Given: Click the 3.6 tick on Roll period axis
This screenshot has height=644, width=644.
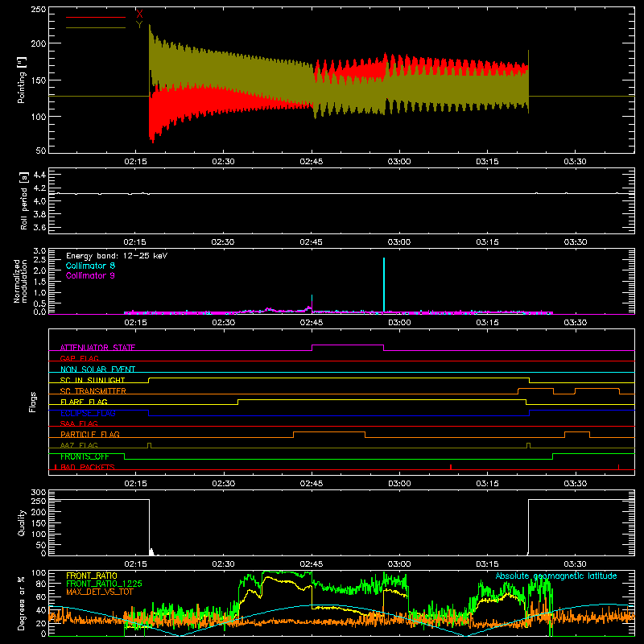Looking at the screenshot, I should tap(39, 227).
